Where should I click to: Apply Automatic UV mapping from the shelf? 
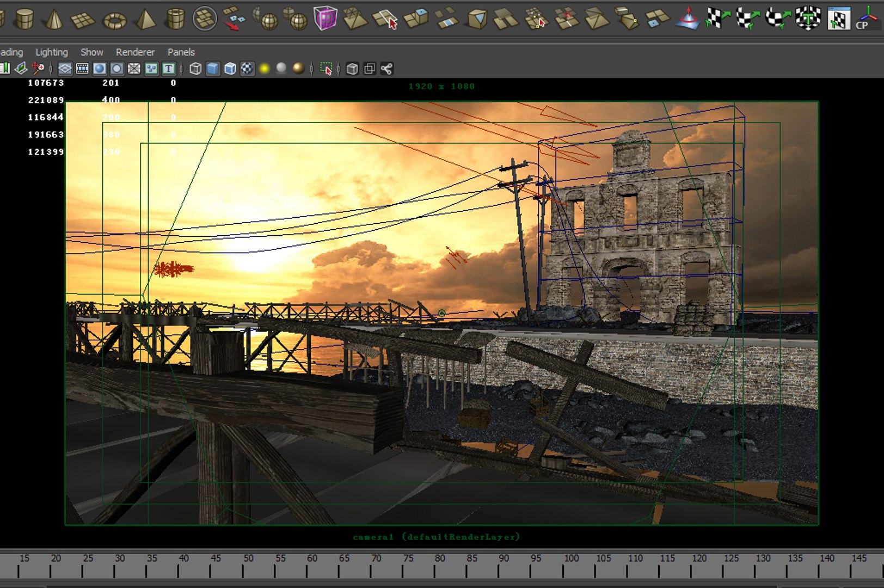pos(808,19)
